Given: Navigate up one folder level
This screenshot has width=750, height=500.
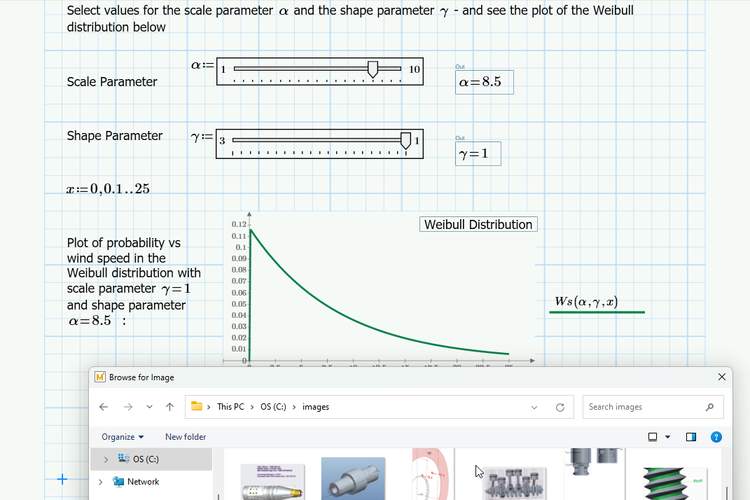Looking at the screenshot, I should click(x=170, y=407).
